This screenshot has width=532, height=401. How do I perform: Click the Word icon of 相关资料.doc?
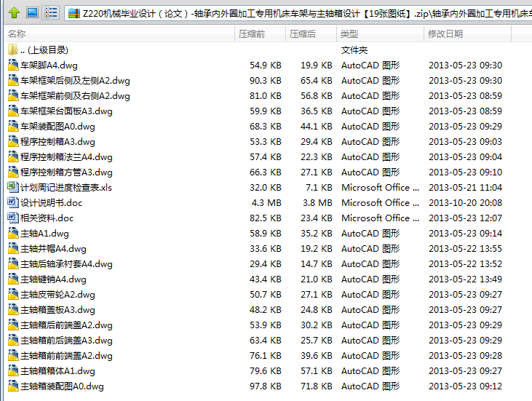click(13, 218)
